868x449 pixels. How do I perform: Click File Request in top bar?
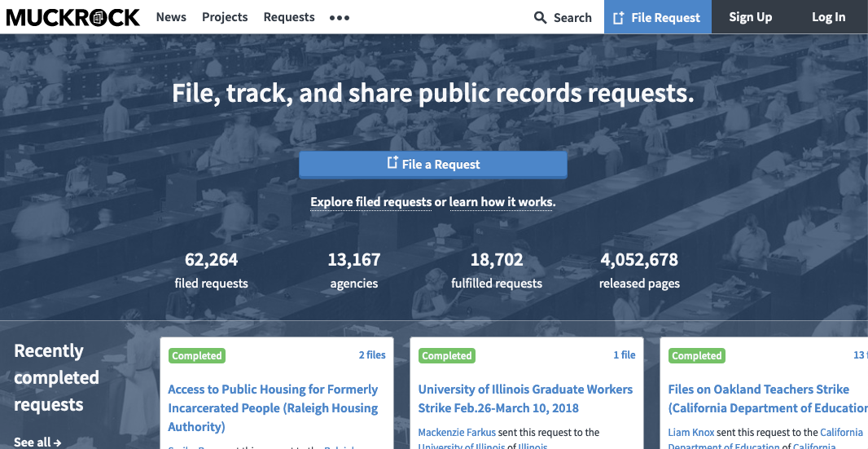[x=657, y=17]
